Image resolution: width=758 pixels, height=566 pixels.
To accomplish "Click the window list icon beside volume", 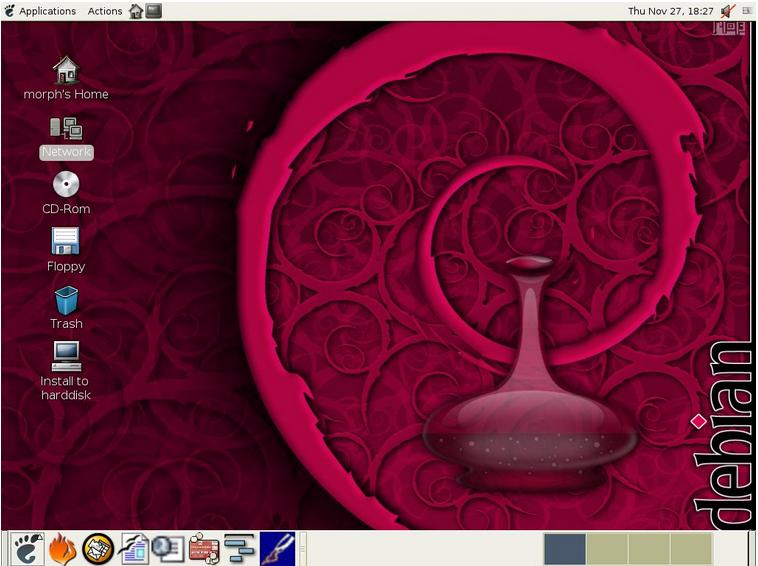I will coord(747,11).
